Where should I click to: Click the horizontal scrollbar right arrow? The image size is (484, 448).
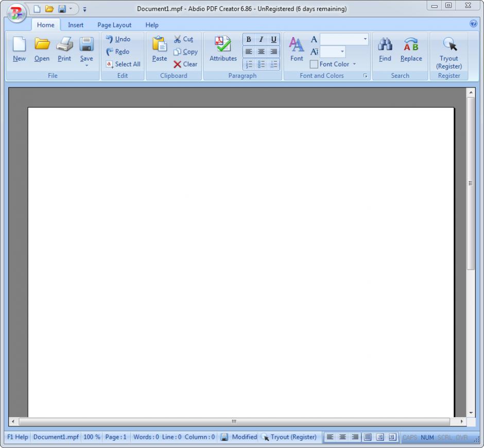point(461,421)
